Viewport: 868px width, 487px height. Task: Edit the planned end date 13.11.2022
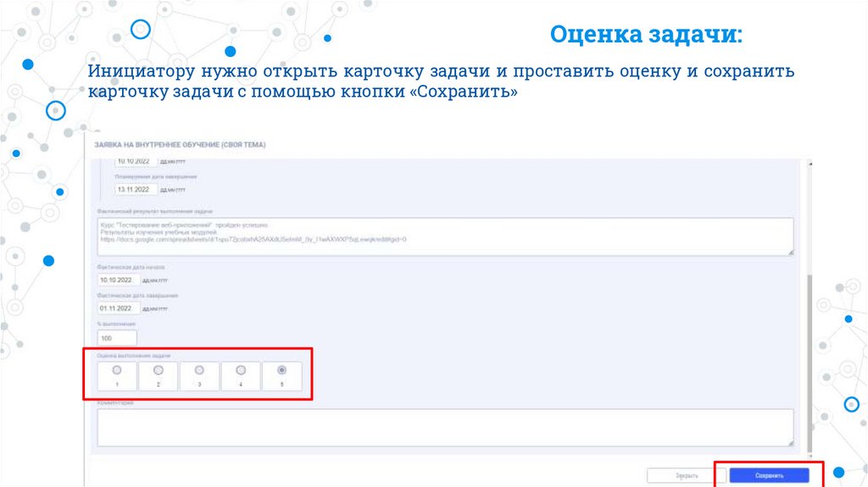pyautogui.click(x=136, y=189)
